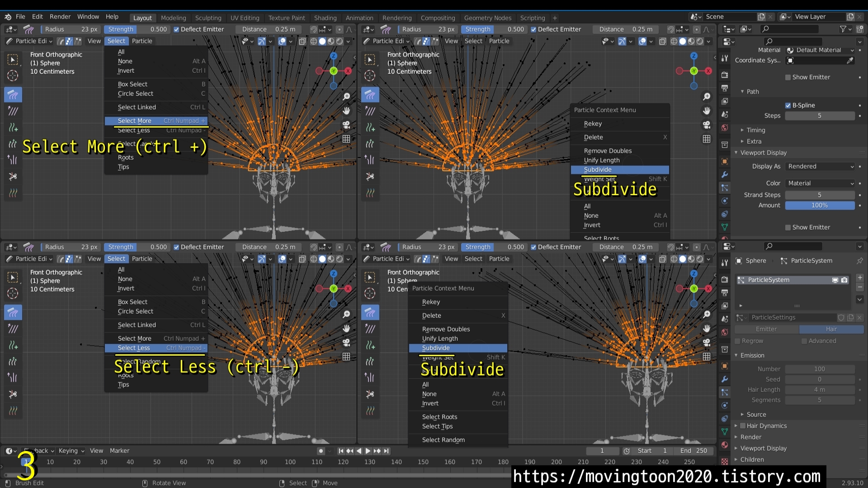Open the Color Material dropdown

(821, 183)
